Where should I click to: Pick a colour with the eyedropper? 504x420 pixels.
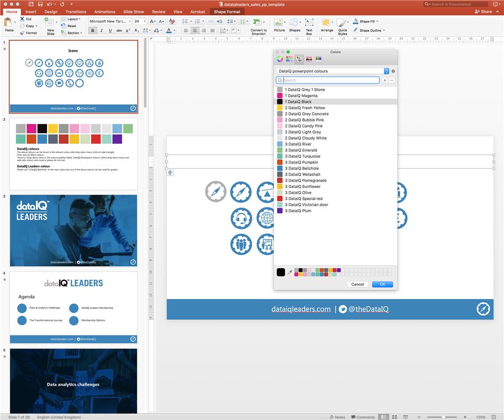289,272
